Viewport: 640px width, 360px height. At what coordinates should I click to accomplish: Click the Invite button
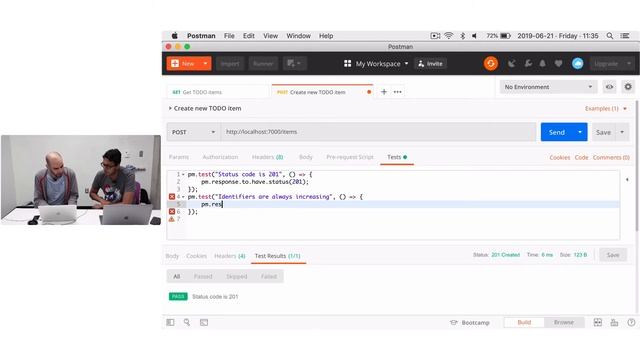coord(431,64)
